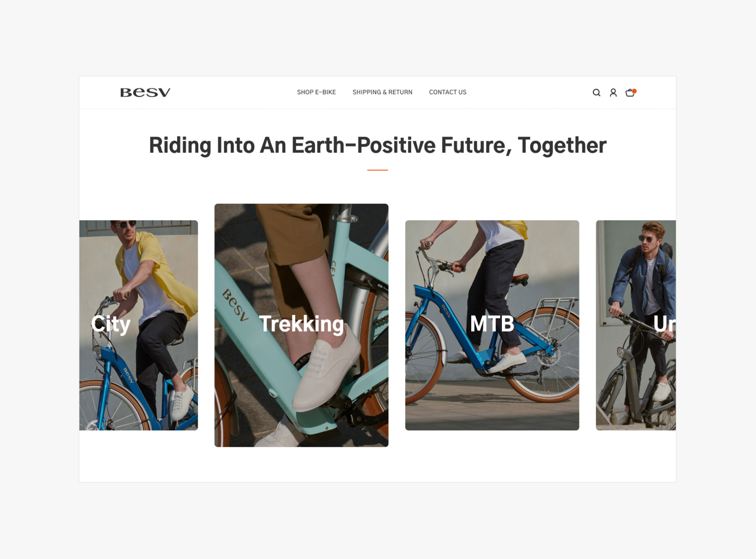Click the white 'City' label text
This screenshot has height=559, width=756.
111,324
